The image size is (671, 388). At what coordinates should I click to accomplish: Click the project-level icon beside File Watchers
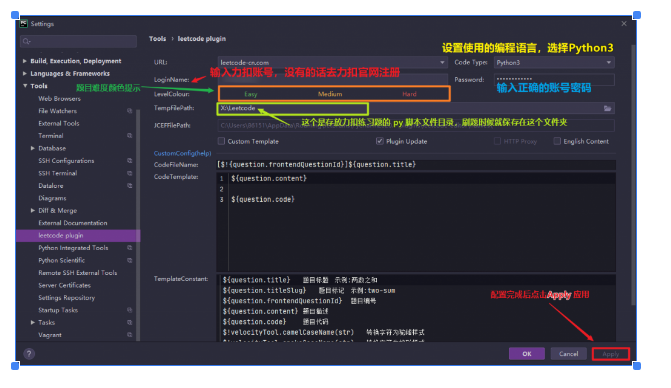[x=130, y=111]
